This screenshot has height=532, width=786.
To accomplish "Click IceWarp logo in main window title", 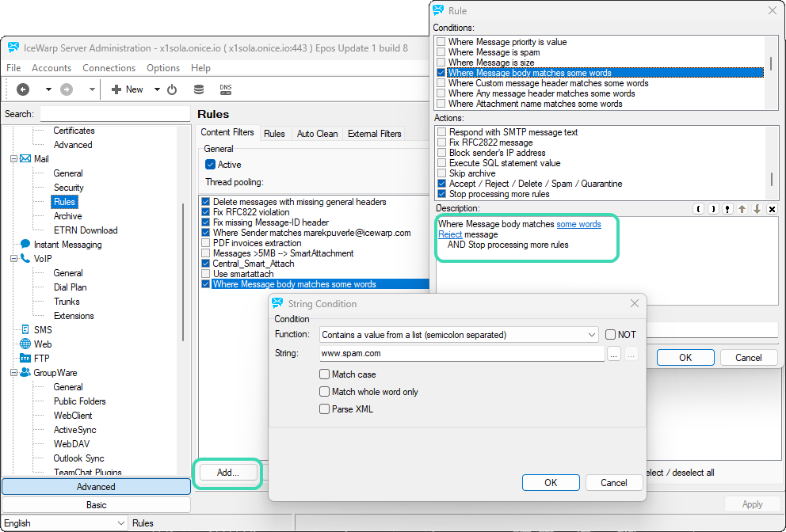I will (13, 47).
